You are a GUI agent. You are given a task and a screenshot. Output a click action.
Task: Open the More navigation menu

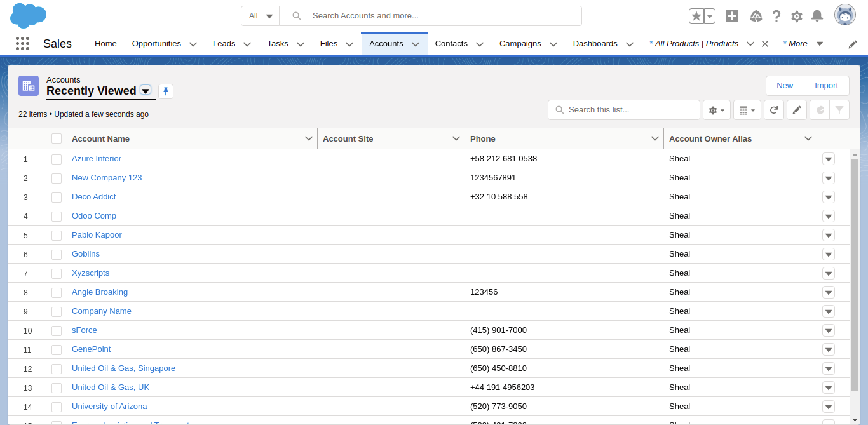(803, 44)
